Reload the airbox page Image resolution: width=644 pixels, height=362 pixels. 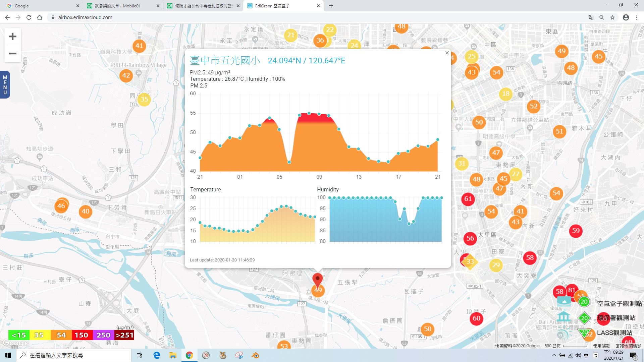(x=29, y=17)
